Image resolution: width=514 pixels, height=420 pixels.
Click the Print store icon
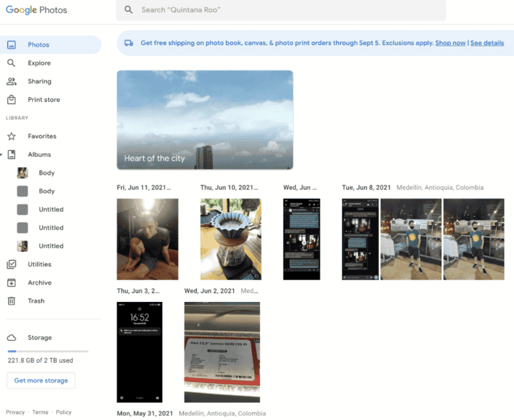point(13,100)
